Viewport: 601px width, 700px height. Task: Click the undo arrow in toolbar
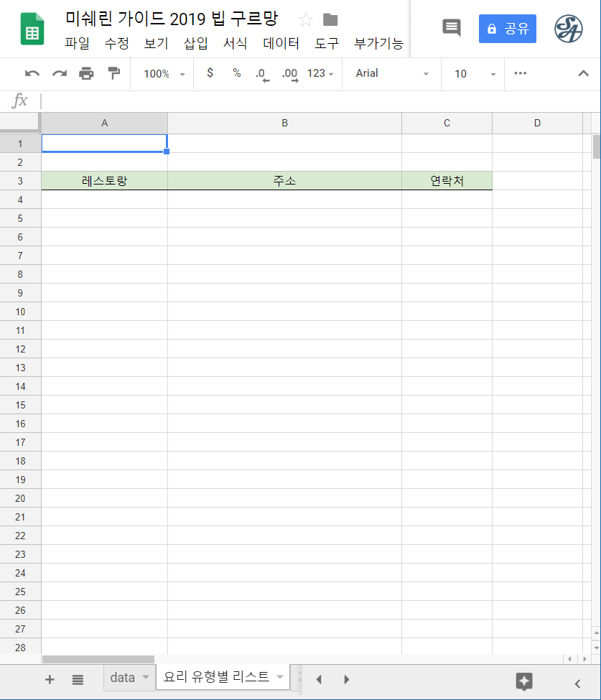32,73
